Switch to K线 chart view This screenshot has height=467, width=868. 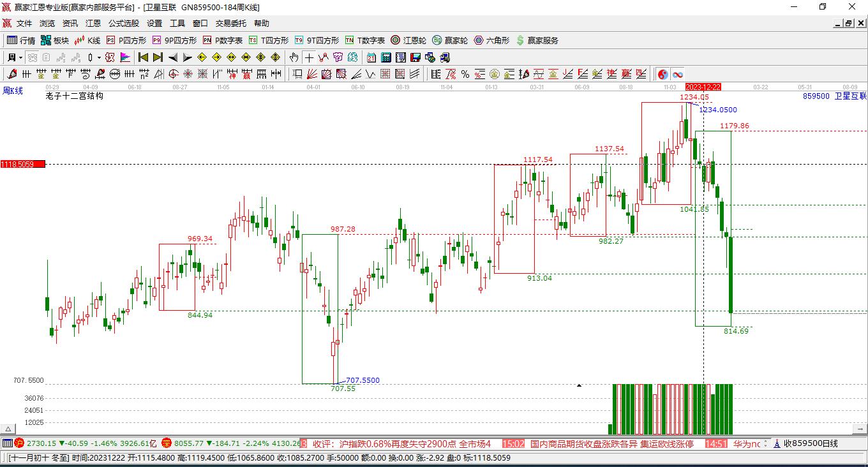87,40
